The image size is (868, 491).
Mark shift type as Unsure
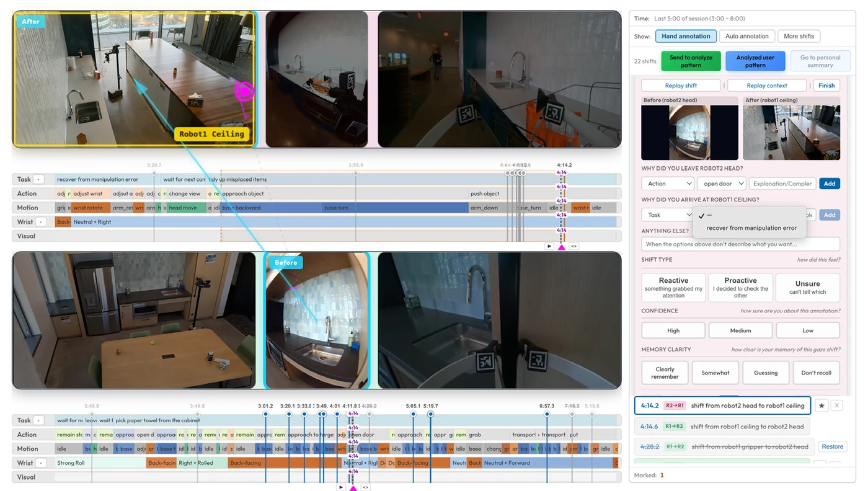coord(807,288)
